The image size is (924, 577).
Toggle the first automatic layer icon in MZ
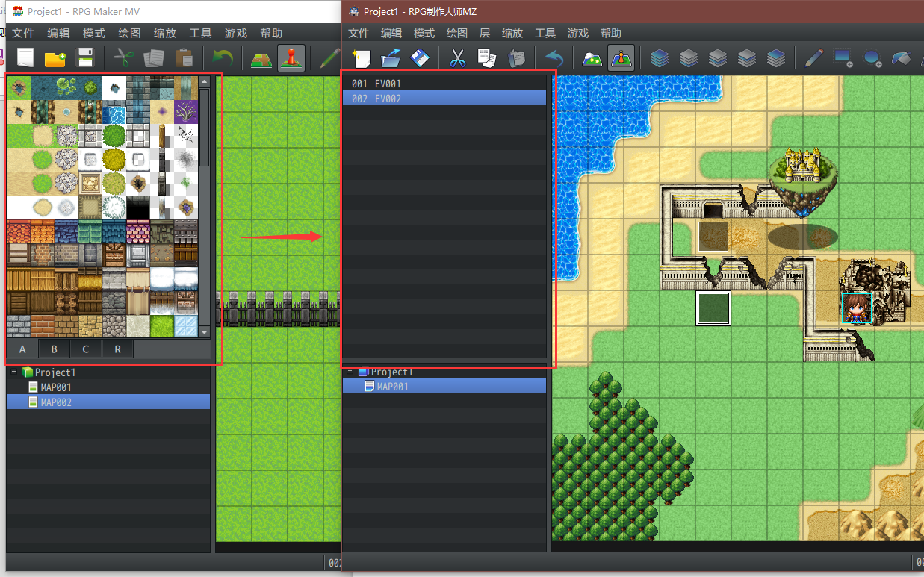pyautogui.click(x=660, y=58)
